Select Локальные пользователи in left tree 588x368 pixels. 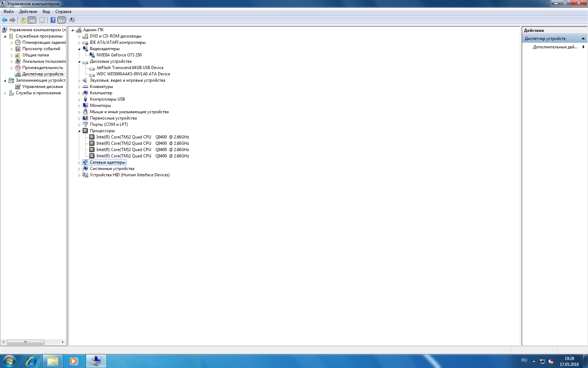click(x=44, y=61)
